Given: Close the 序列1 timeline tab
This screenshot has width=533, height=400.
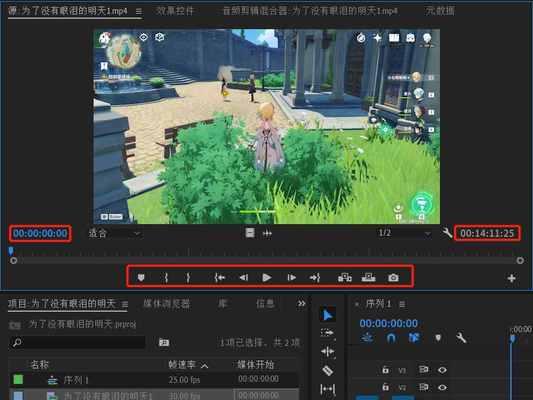Looking at the screenshot, I should point(357,304).
